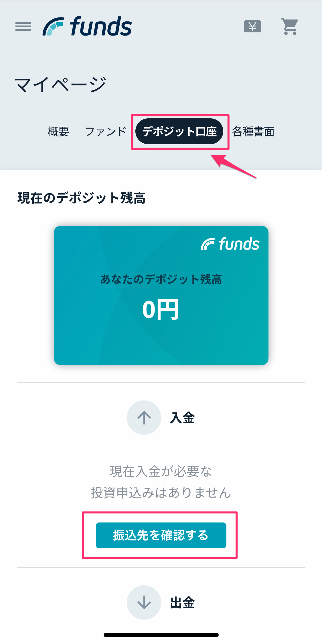This screenshot has height=644, width=322.
Task: Click the 入金 label text
Action: 182,418
